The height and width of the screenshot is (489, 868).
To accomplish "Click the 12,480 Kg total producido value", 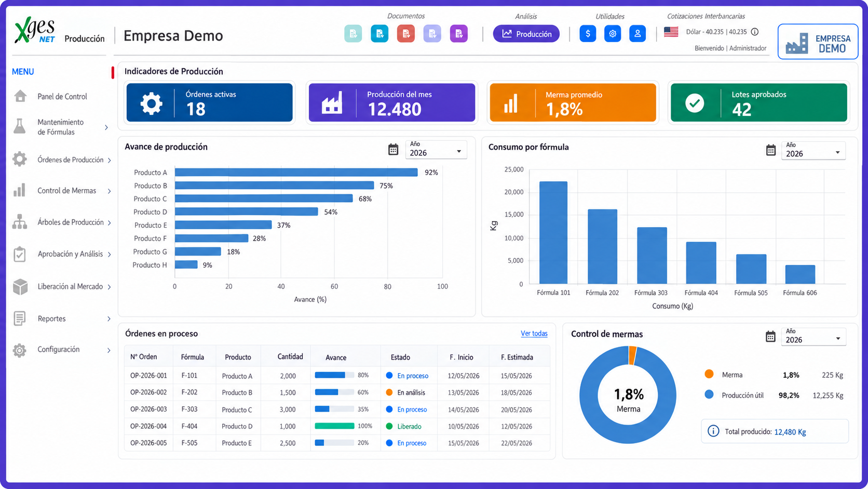I will coord(790,432).
